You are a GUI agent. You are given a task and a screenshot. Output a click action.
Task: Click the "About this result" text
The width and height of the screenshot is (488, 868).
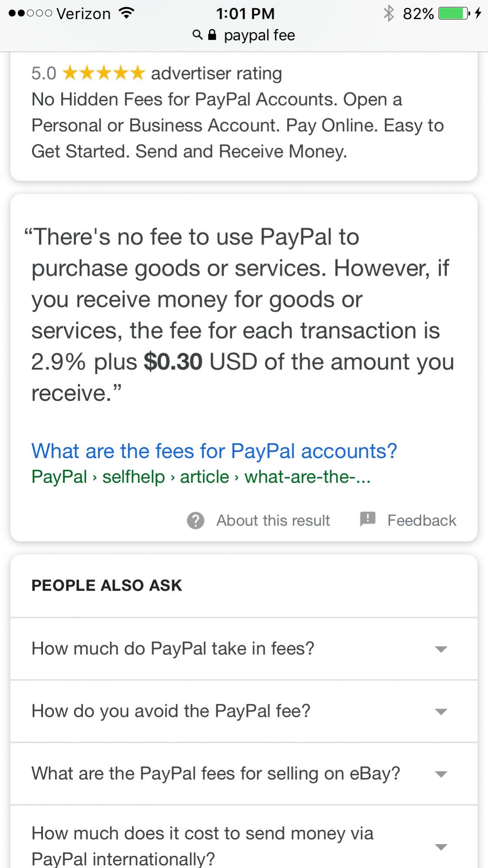(273, 520)
